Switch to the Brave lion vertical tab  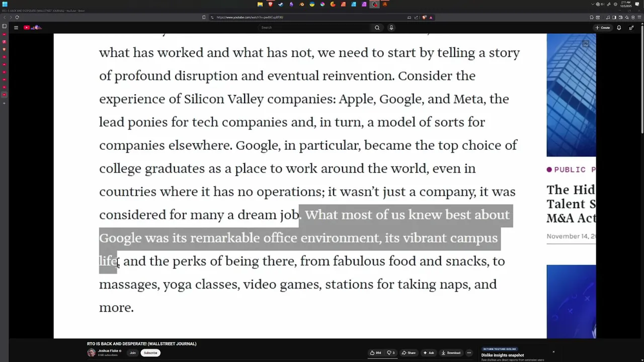(4, 49)
